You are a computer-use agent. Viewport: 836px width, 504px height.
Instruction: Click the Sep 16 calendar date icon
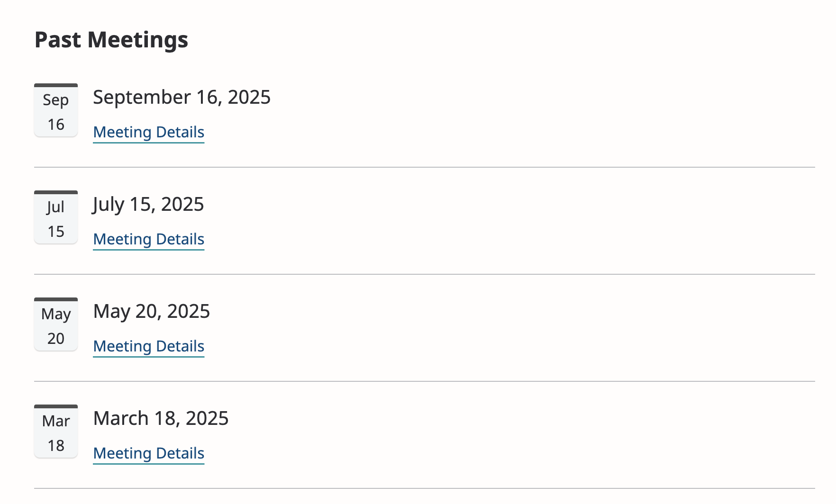tap(56, 111)
